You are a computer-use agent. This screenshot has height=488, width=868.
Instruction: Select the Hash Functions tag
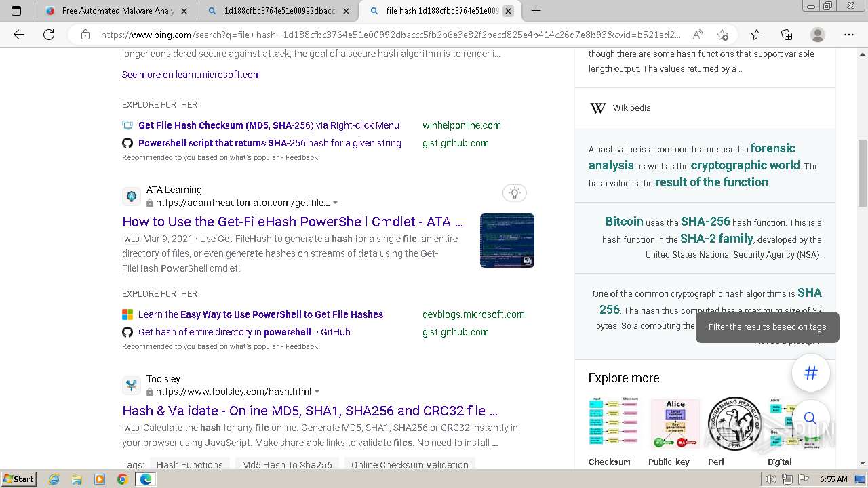190,464
